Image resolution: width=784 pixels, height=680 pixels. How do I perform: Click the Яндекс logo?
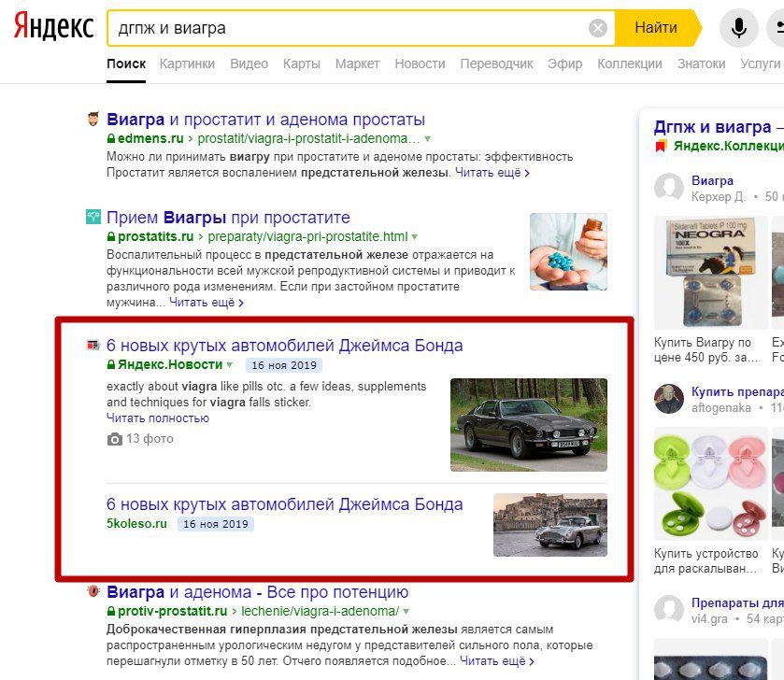[53, 26]
